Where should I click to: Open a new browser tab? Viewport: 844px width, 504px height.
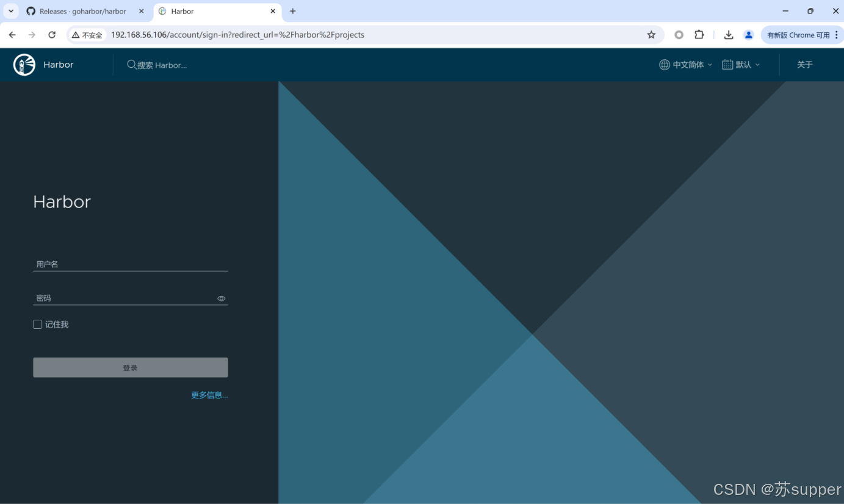point(293,11)
